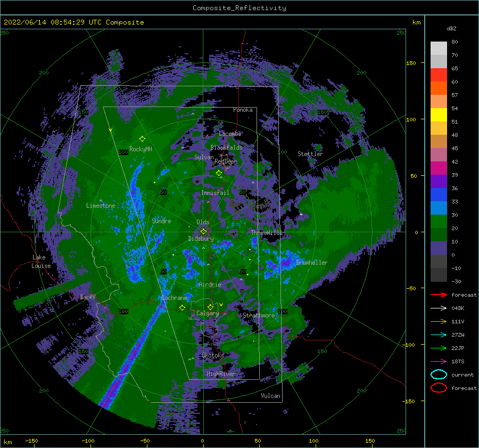Click the Innisfail label
Screen dimensions: 479x448
[x=215, y=193]
